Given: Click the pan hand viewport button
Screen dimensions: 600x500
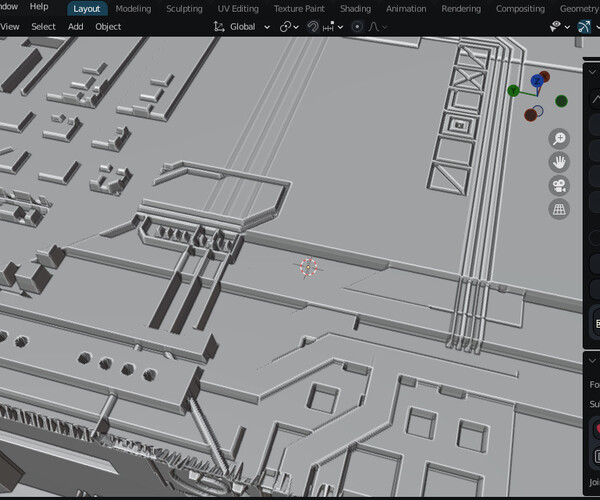Looking at the screenshot, I should pos(559,162).
